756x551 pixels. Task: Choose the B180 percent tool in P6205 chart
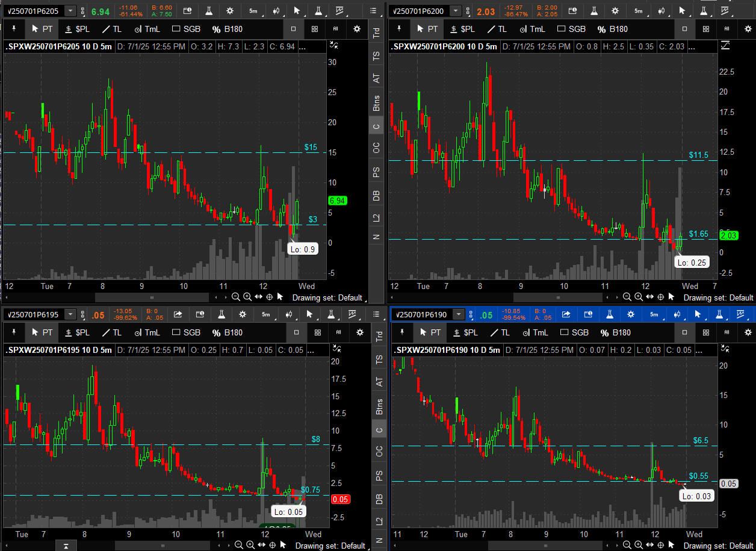227,29
